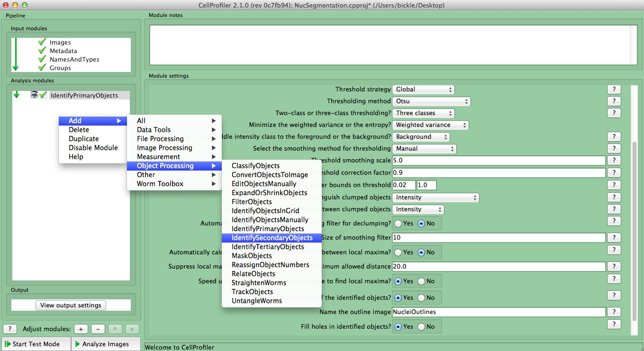Open the Weighted variance dropdown

pyautogui.click(x=430, y=125)
